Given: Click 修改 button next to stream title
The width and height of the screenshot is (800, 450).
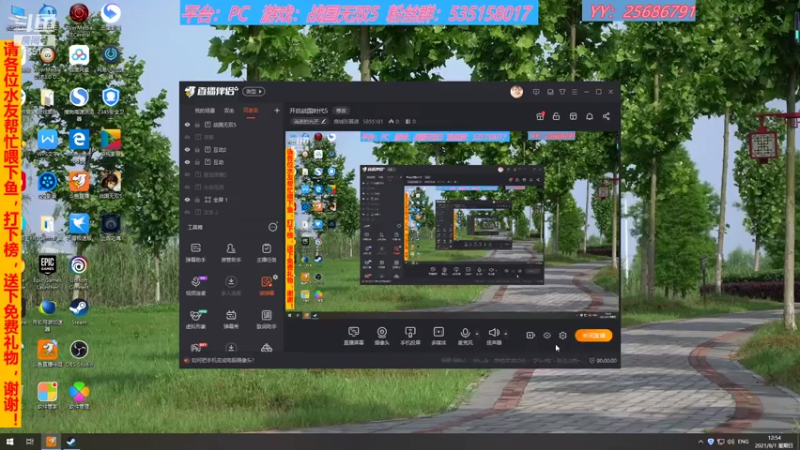Looking at the screenshot, I should click(x=341, y=110).
